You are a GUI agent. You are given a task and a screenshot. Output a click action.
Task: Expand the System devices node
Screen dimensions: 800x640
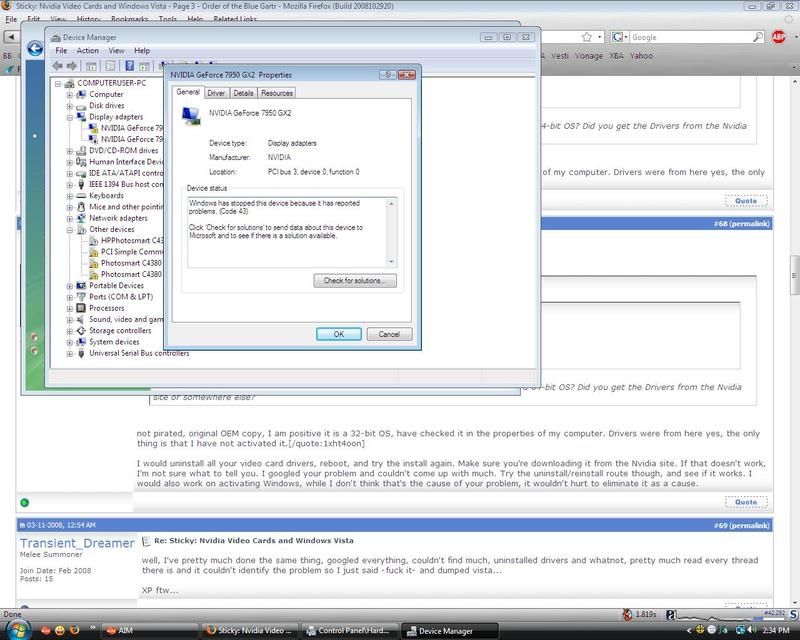(x=69, y=342)
